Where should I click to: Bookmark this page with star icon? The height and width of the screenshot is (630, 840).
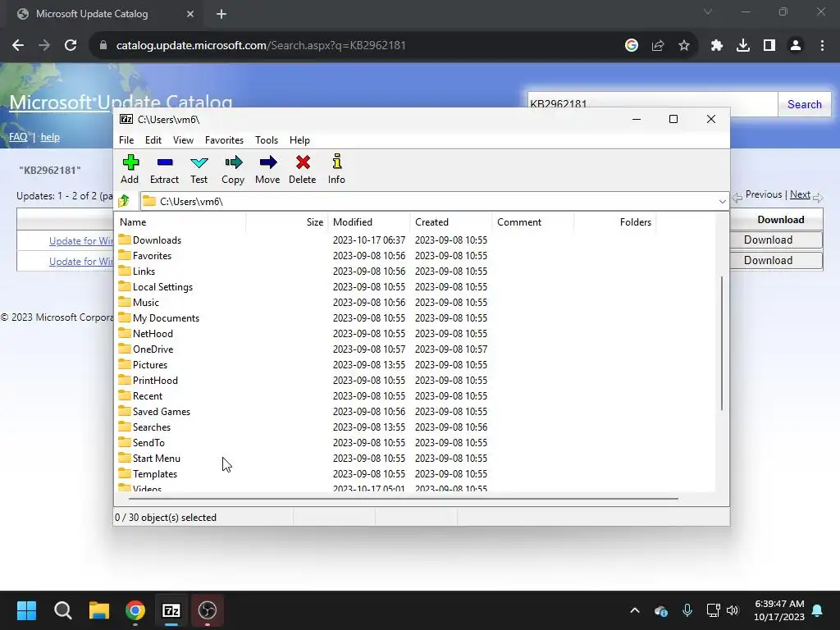pyautogui.click(x=684, y=46)
